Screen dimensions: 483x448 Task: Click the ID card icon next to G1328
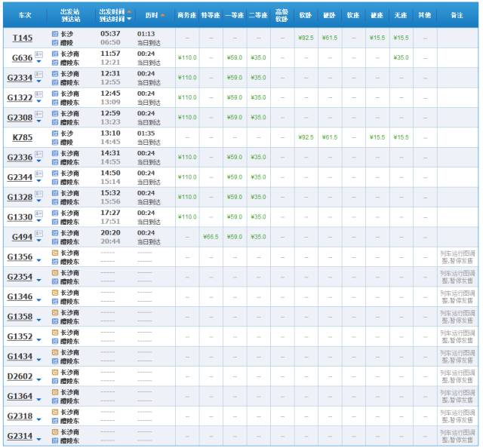click(38, 193)
